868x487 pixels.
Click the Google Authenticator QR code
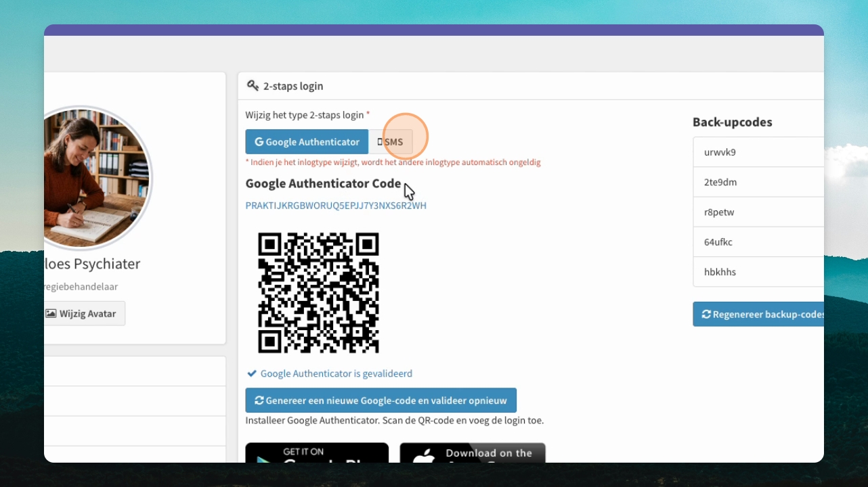pos(318,293)
